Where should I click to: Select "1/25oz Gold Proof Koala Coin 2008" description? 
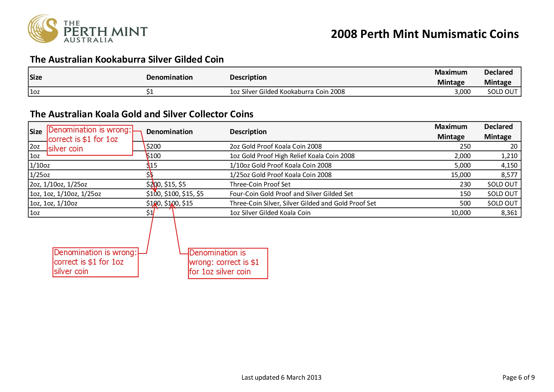pyautogui.click(x=281, y=175)
